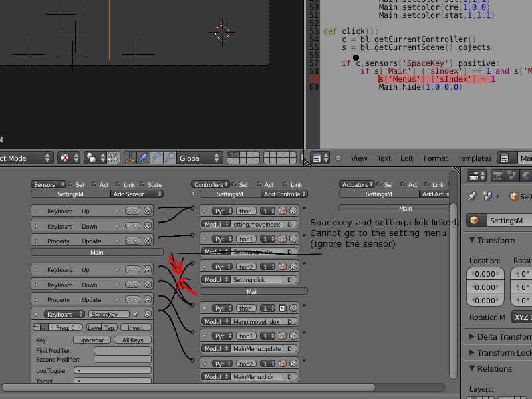Switch to Scene properties icon
Screen dimensions: 532x399
(x=512, y=176)
